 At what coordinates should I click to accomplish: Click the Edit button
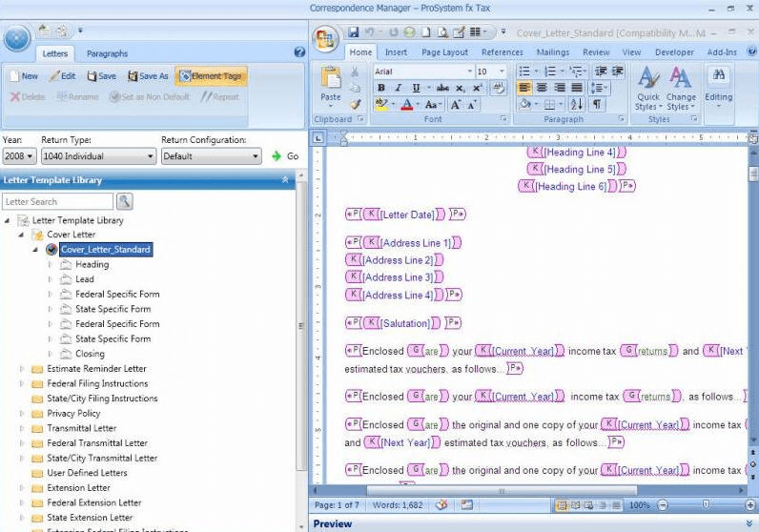coord(62,76)
